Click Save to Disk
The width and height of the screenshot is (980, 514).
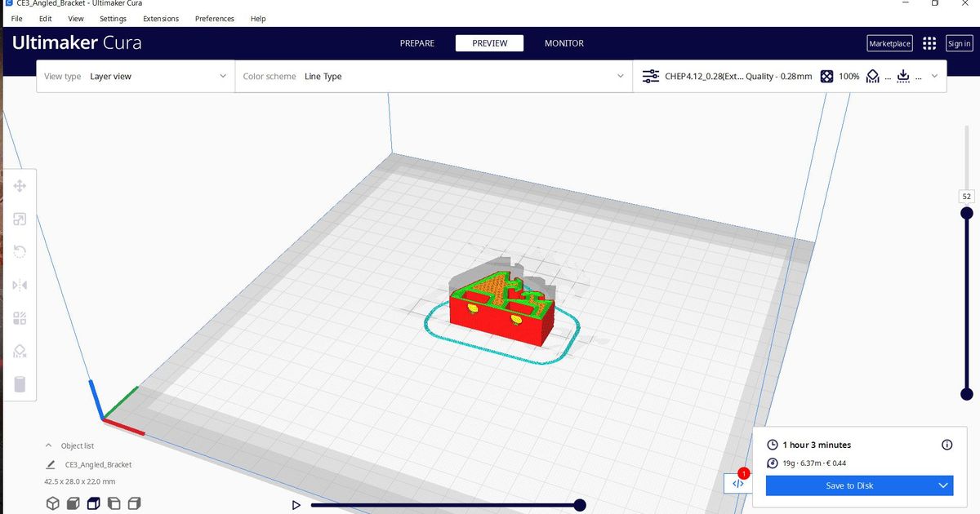click(850, 485)
